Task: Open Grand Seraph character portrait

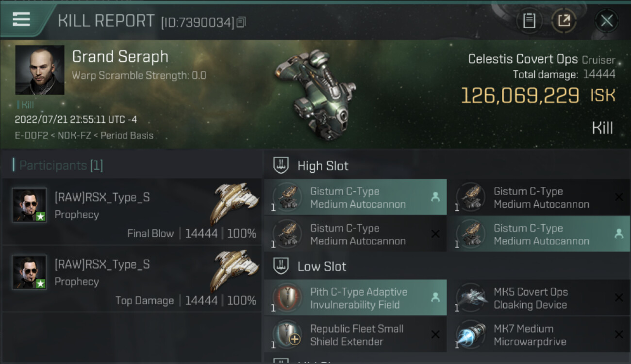Action: 40,70
